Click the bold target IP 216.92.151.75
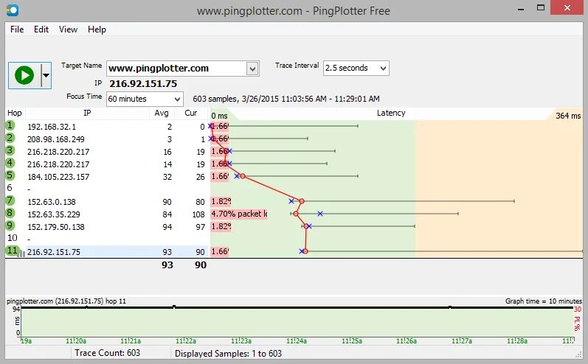Viewport: 588px width, 364px height. pos(143,83)
